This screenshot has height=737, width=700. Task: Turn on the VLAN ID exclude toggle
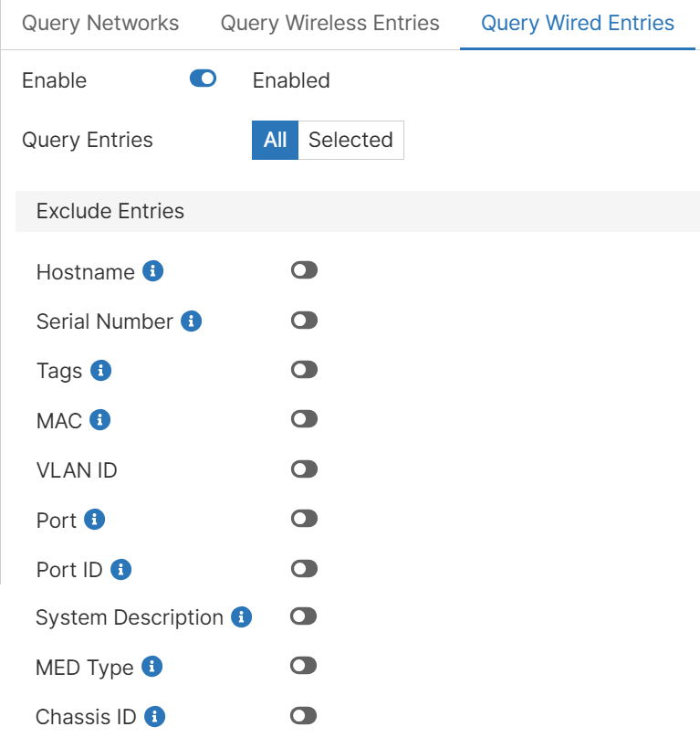(x=304, y=469)
